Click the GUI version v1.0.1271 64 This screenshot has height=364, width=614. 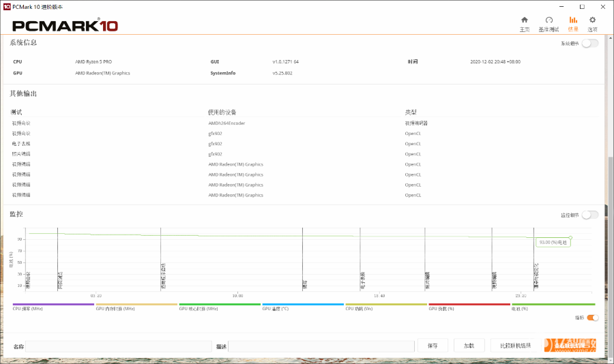[x=285, y=62]
